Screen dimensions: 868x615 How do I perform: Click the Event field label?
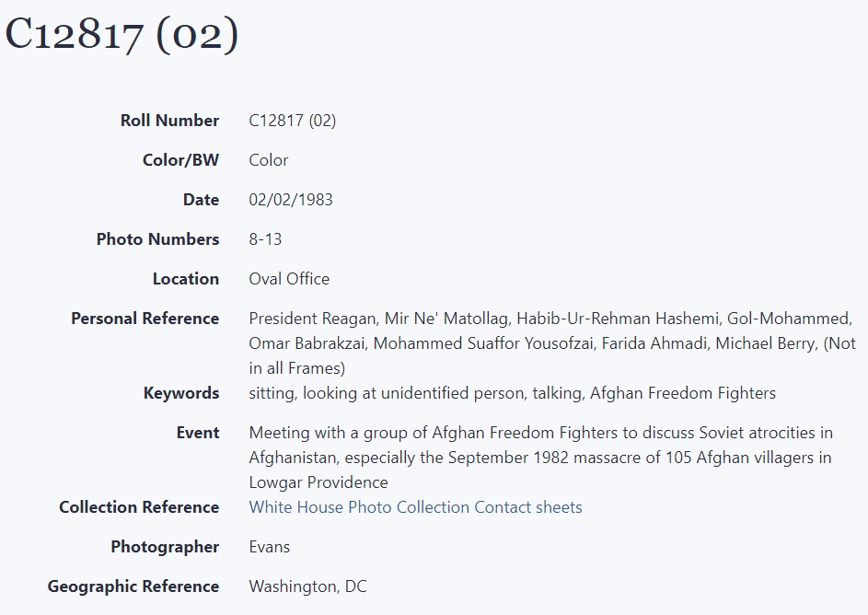pyautogui.click(x=198, y=433)
